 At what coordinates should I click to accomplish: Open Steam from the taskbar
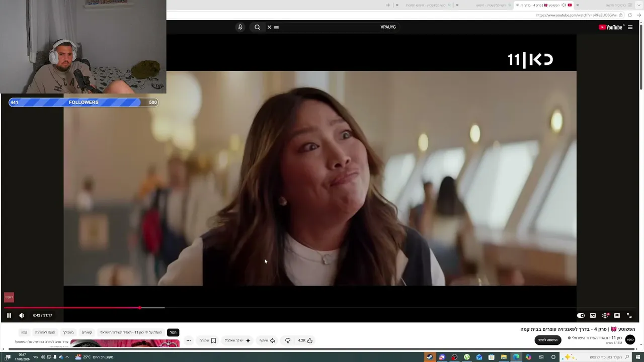(x=430, y=357)
